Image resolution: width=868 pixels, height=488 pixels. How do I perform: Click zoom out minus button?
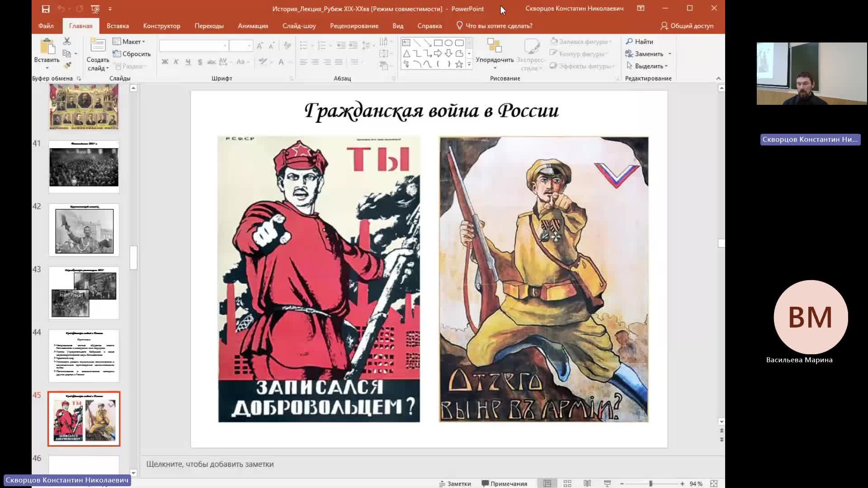pos(622,483)
